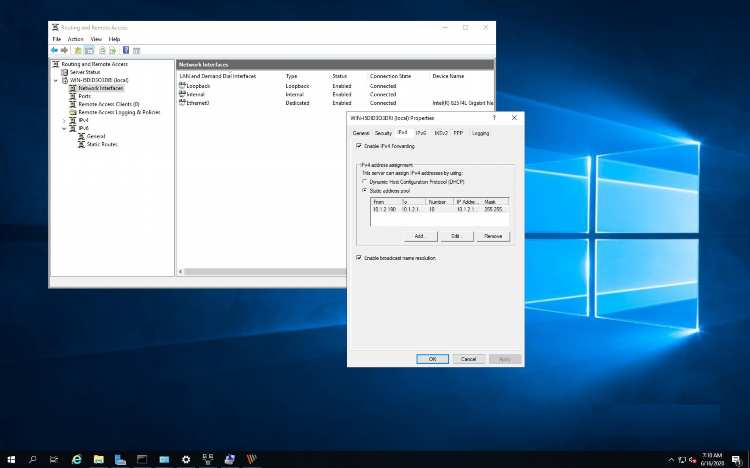The image size is (750, 468).
Task: Click the From column header in address pool
Action: [x=385, y=202]
